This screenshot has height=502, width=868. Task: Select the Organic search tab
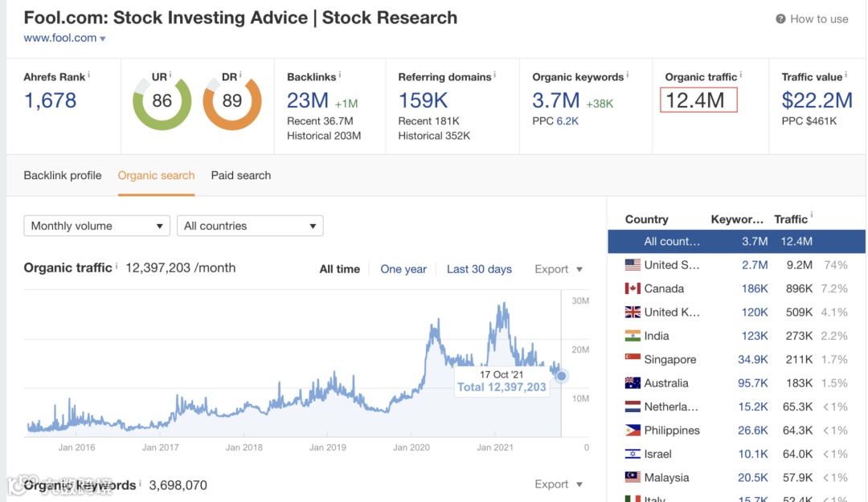click(156, 175)
